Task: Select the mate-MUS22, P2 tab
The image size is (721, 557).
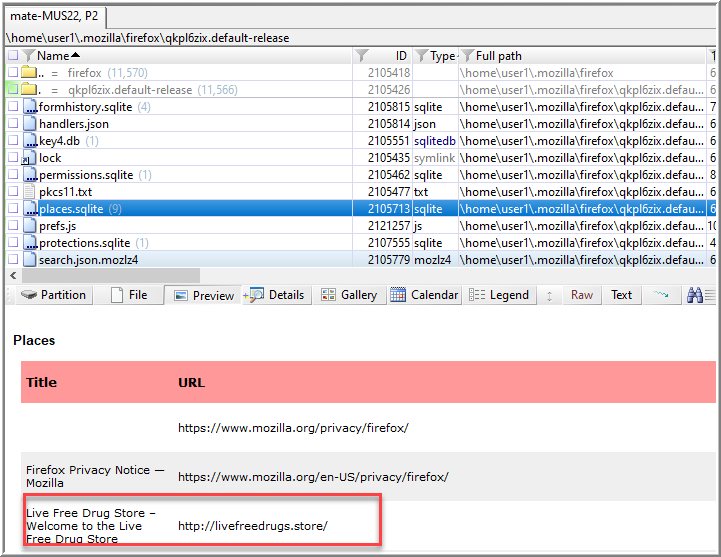Action: pyautogui.click(x=56, y=17)
